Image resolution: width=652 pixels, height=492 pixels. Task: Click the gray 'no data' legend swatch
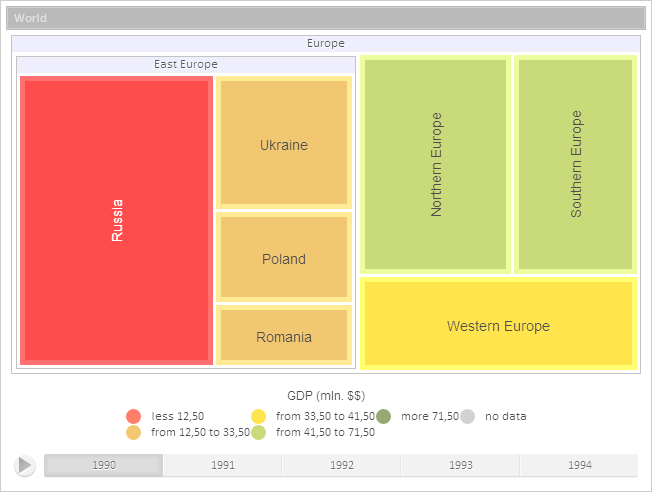pos(468,416)
